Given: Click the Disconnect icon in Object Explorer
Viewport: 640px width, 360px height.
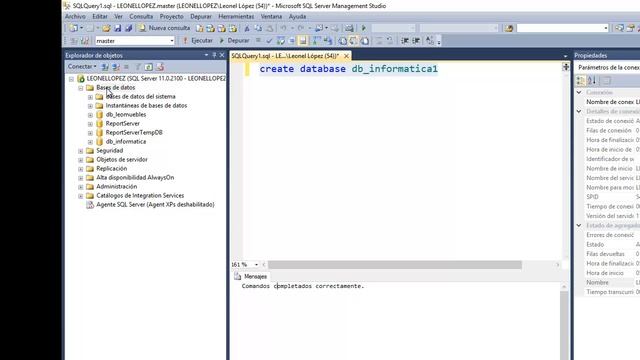Looking at the screenshot, I should [116, 67].
